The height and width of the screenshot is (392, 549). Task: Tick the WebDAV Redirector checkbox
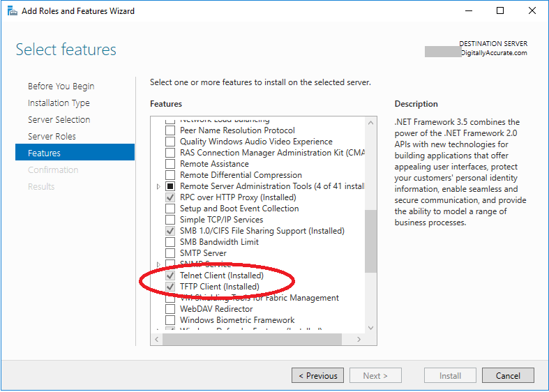tap(170, 309)
